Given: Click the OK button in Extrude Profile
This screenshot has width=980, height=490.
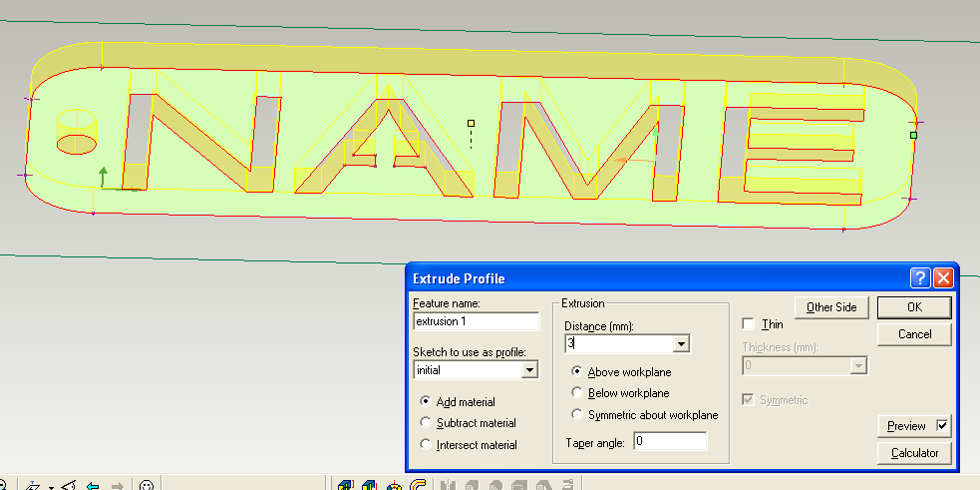Looking at the screenshot, I should 914,307.
